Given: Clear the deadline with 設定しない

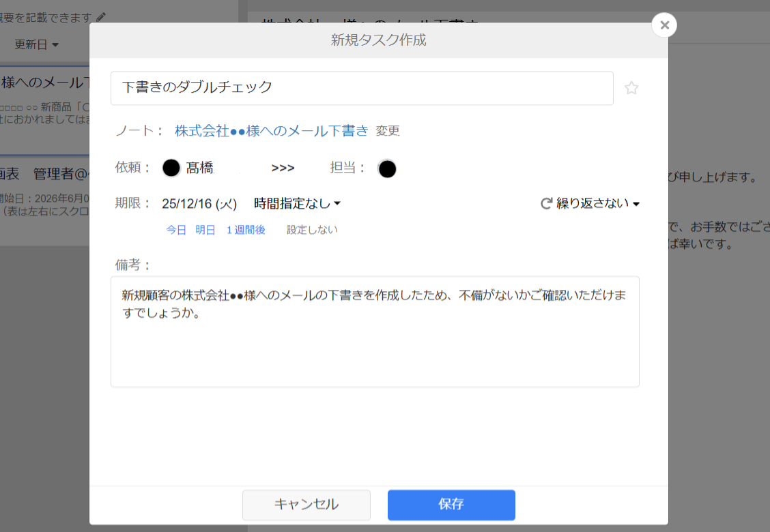Looking at the screenshot, I should 311,230.
